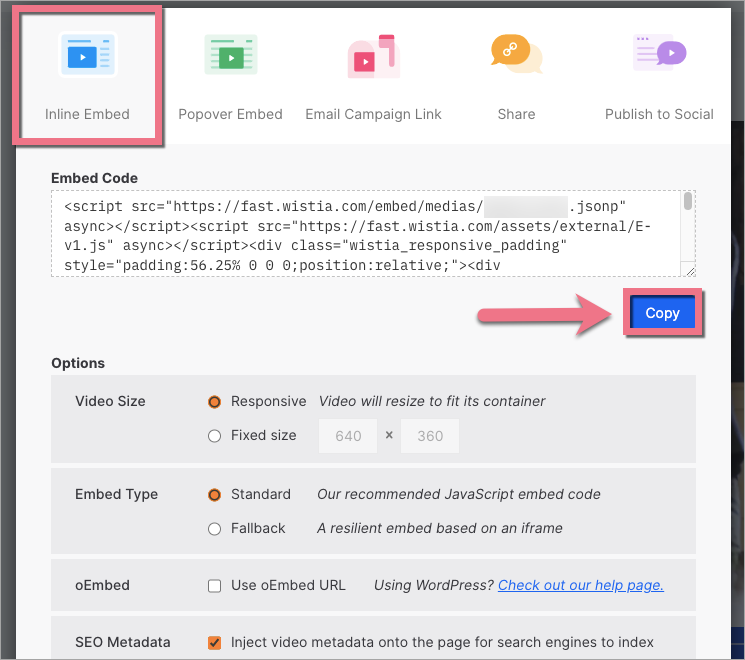
Task: Click the embed code box resize handle
Action: [x=688, y=269]
